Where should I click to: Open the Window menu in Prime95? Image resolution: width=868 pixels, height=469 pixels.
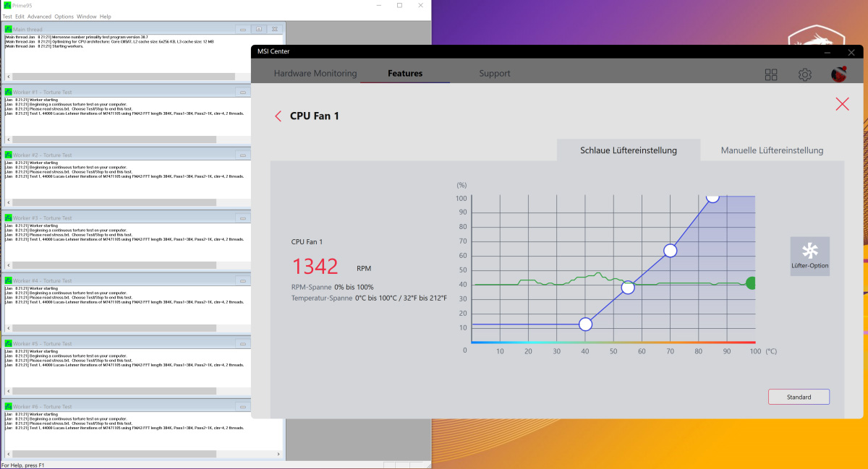[87, 16]
